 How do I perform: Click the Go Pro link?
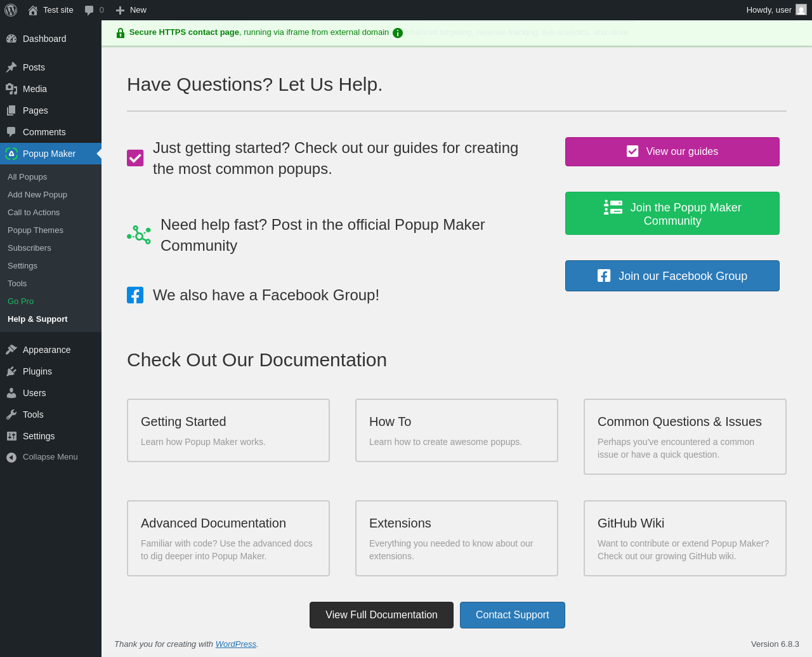(x=51, y=302)
